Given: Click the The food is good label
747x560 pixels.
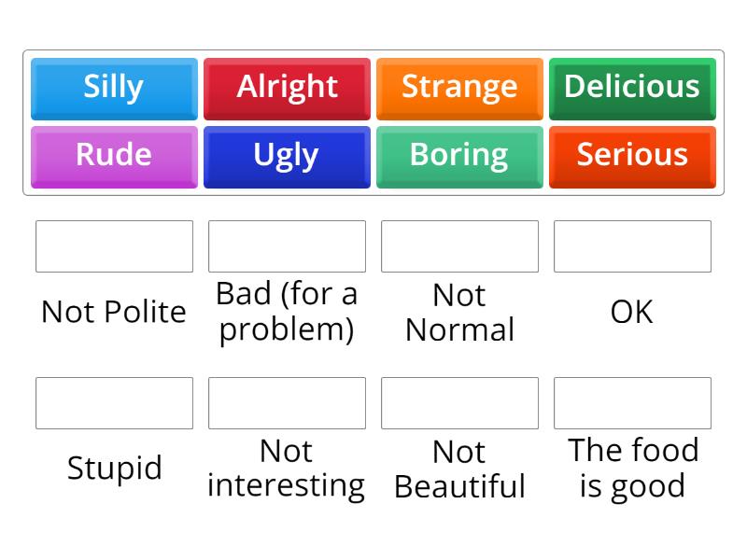Looking at the screenshot, I should [632, 469].
